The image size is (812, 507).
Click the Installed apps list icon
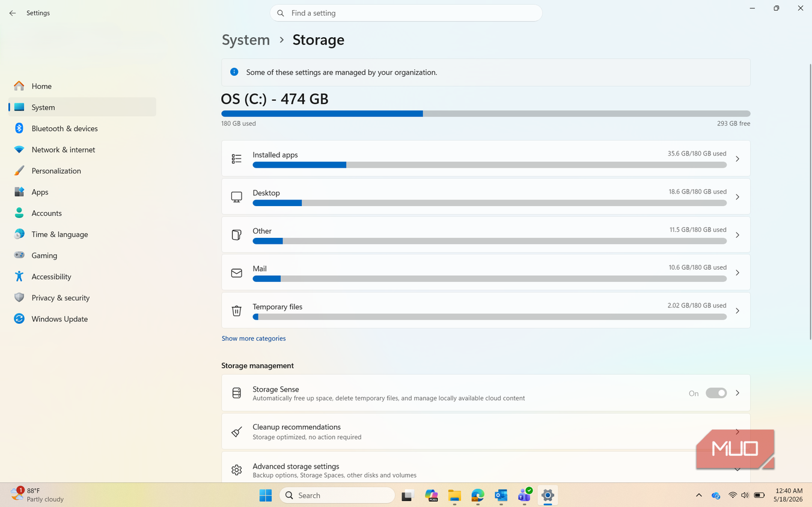(237, 159)
